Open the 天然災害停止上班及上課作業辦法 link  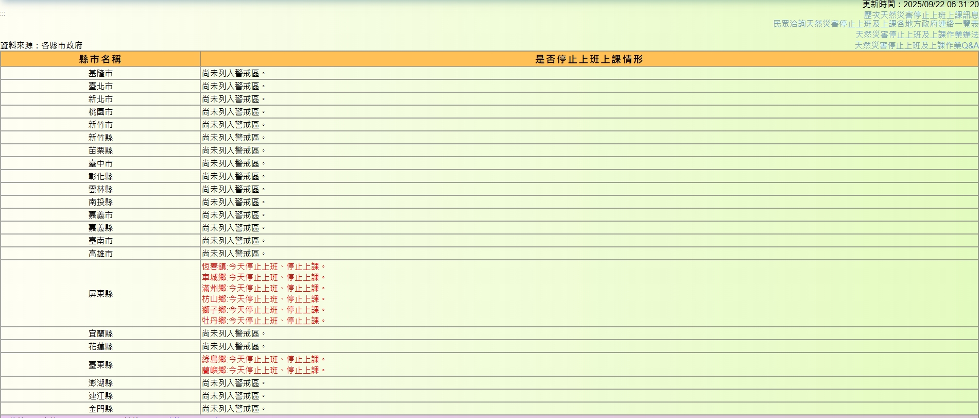pos(917,35)
